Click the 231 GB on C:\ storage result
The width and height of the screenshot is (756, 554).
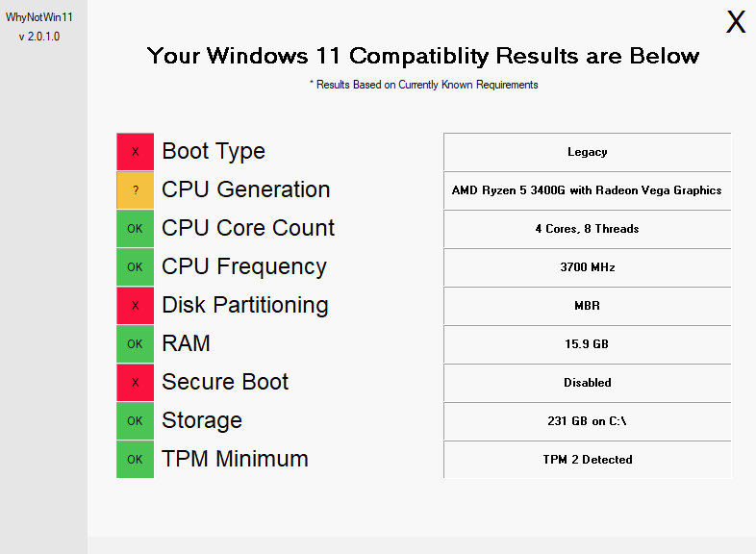coord(588,421)
